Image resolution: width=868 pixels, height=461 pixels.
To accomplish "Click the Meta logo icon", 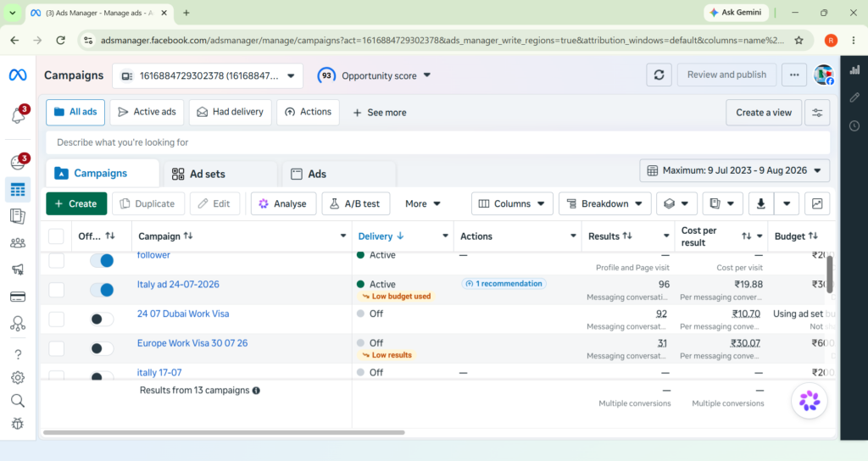I will point(18,75).
